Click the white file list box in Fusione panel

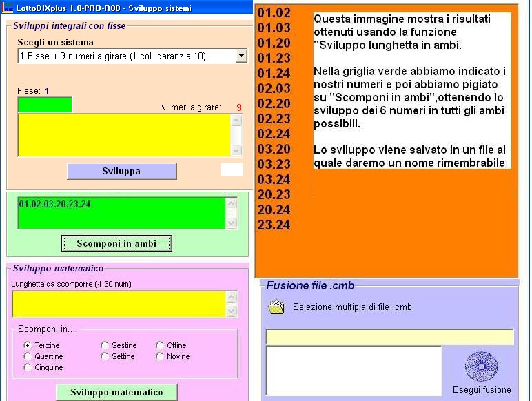[x=354, y=371]
